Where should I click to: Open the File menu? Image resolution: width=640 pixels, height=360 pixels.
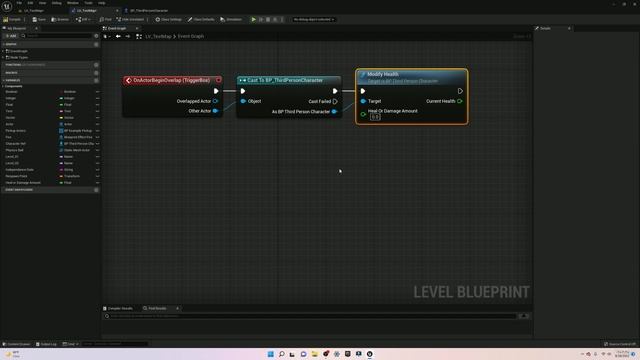[19, 3]
